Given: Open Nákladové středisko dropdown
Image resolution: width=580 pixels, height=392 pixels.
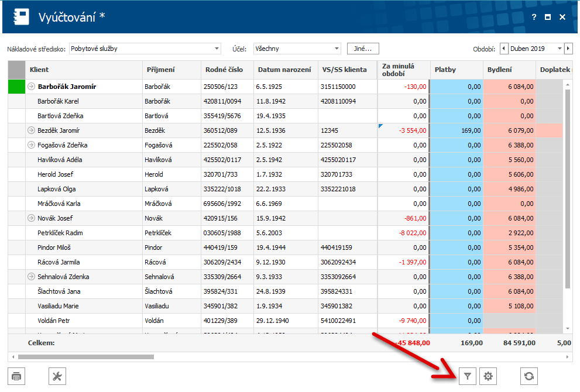Looking at the screenshot, I should pos(145,49).
